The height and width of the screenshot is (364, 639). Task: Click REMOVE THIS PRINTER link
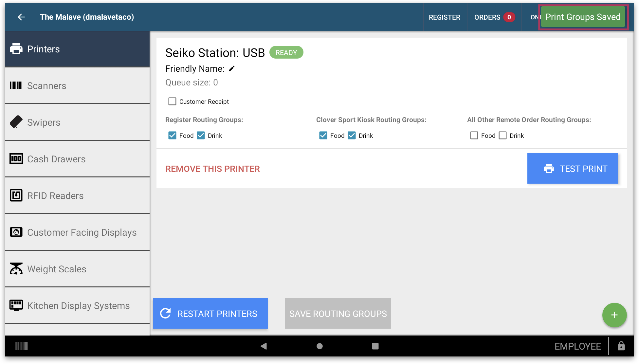click(212, 169)
